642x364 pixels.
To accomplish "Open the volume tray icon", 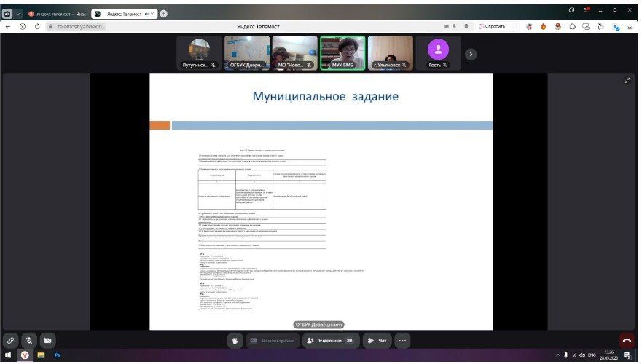I will tap(582, 355).
